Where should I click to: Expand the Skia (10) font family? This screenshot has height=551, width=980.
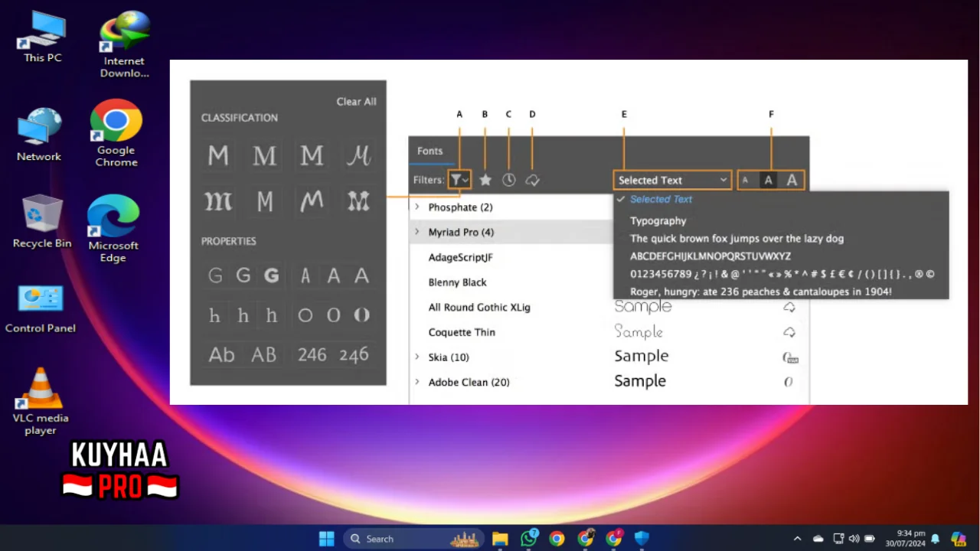pos(417,357)
